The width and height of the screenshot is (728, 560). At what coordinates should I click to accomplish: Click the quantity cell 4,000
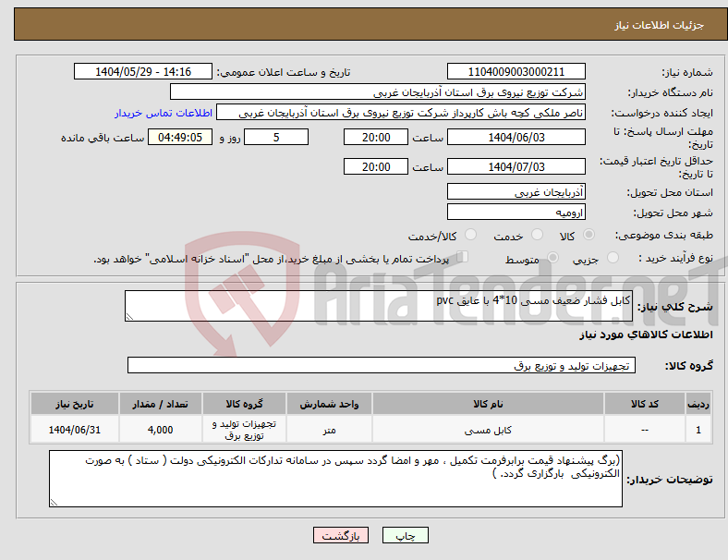(160, 430)
